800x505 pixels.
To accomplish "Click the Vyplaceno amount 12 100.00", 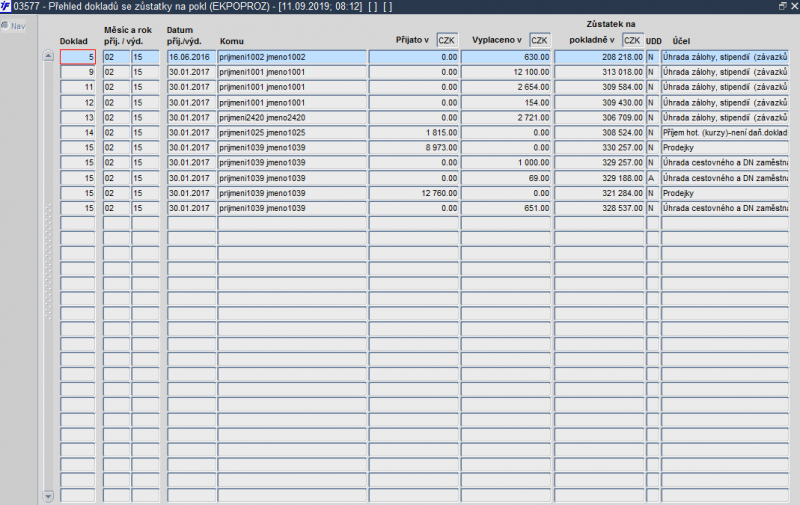I will [x=506, y=72].
